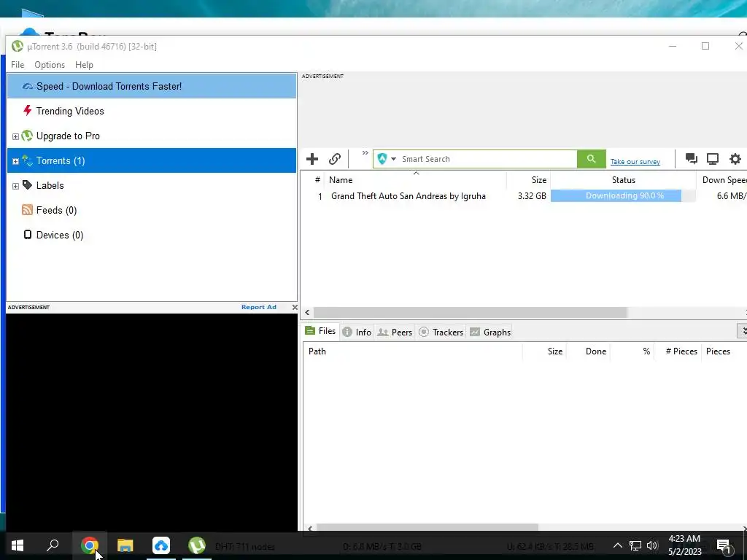Open the Preferences gear icon
The height and width of the screenshot is (560, 747).
tap(735, 158)
